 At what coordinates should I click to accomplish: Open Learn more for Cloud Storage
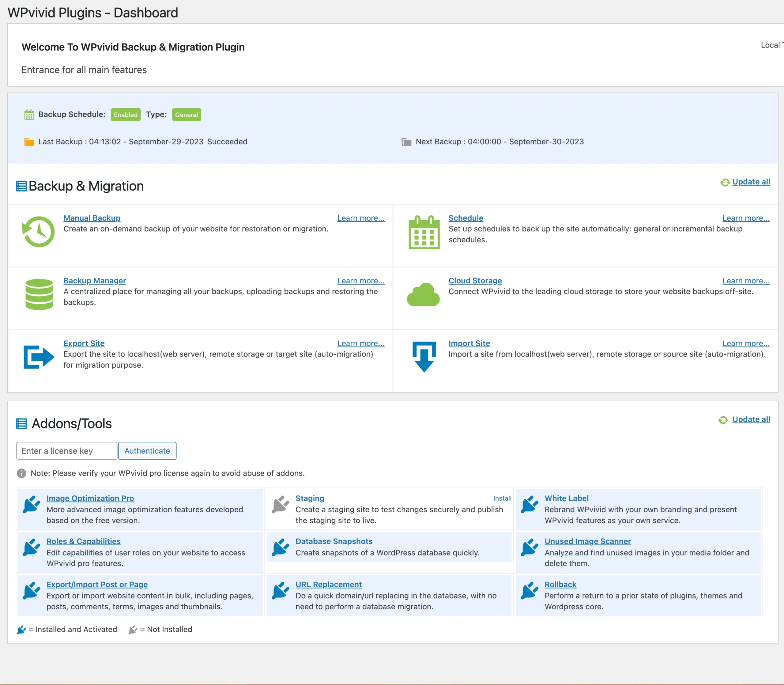746,281
